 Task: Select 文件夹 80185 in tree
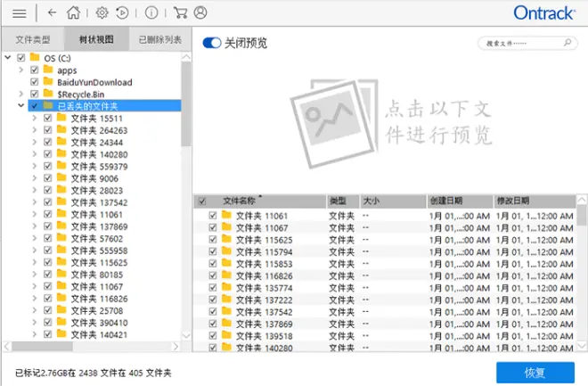pos(97,275)
